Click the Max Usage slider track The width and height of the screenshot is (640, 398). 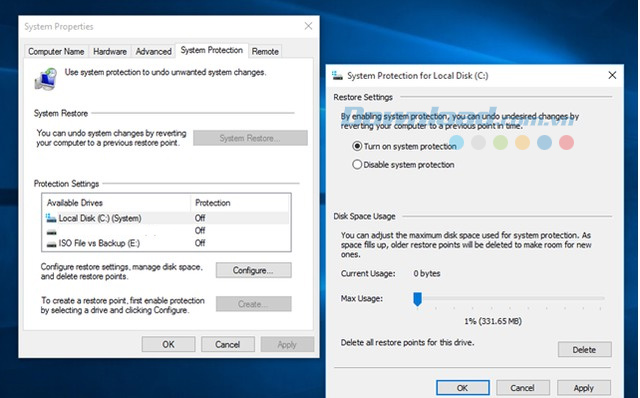(x=510, y=298)
